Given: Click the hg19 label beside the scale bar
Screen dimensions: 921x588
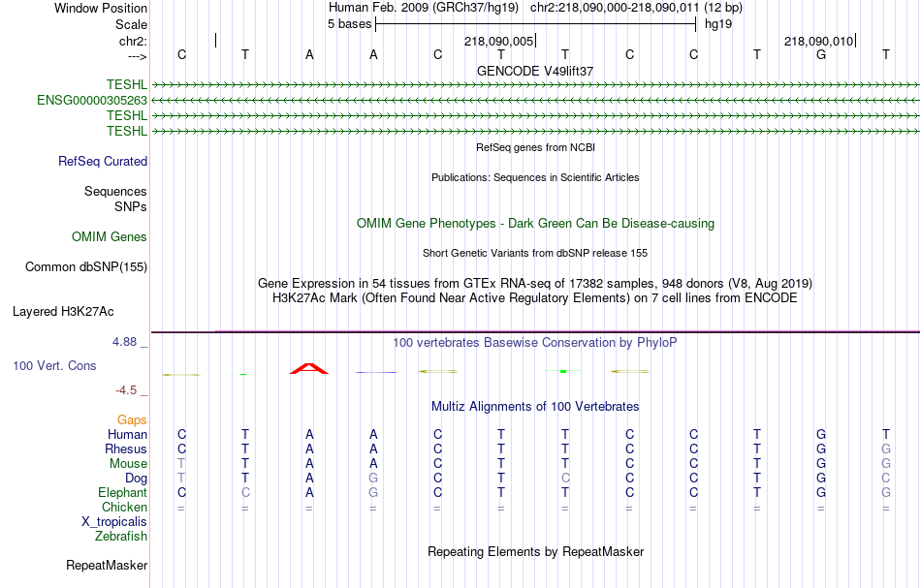Looking at the screenshot, I should tap(718, 24).
